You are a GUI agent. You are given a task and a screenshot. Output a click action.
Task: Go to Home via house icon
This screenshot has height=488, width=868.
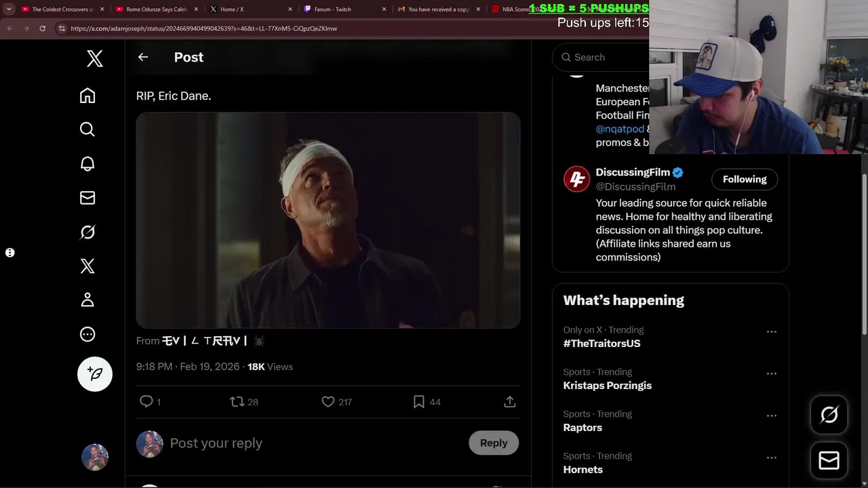pyautogui.click(x=87, y=96)
